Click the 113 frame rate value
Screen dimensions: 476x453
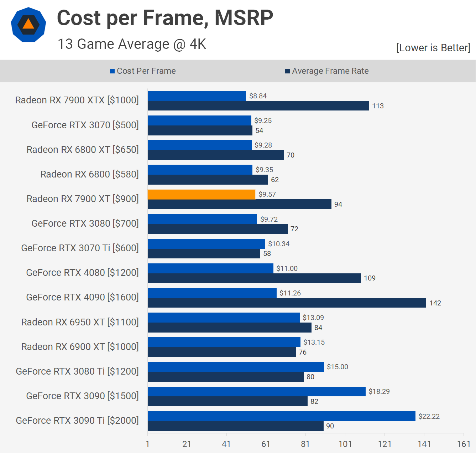click(378, 106)
